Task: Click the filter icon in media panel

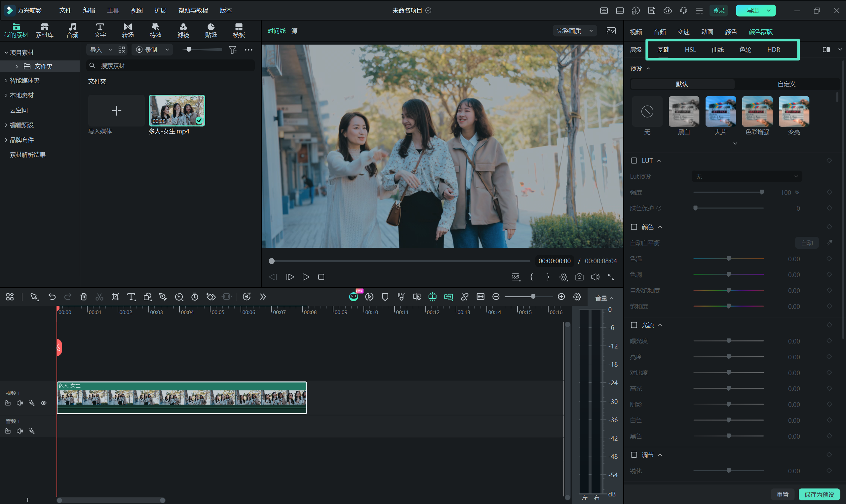Action: click(233, 50)
